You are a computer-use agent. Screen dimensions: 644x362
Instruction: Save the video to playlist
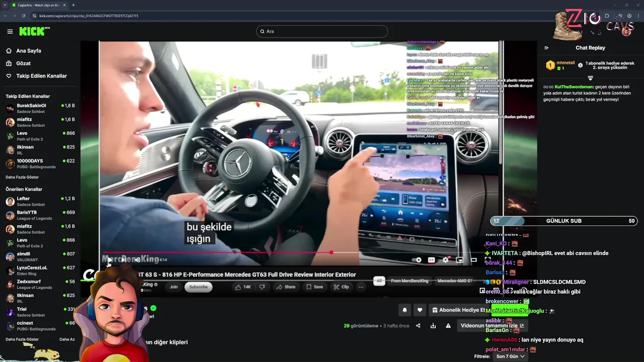(315, 287)
